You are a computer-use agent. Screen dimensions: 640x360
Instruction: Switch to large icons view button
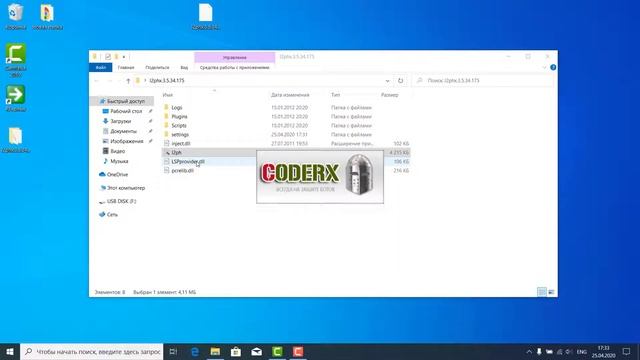click(551, 292)
